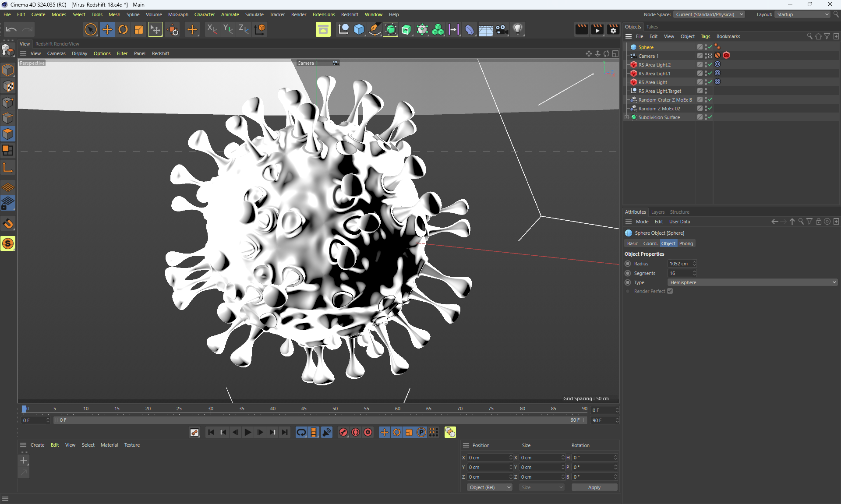Select the Scale tool icon
The image size is (841, 504).
139,29
